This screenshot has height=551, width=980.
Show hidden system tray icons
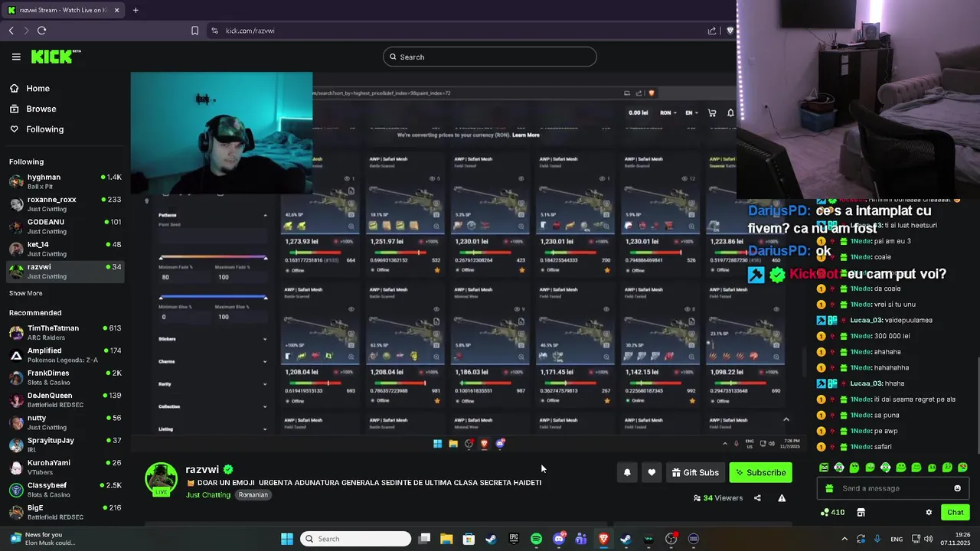pyautogui.click(x=844, y=539)
